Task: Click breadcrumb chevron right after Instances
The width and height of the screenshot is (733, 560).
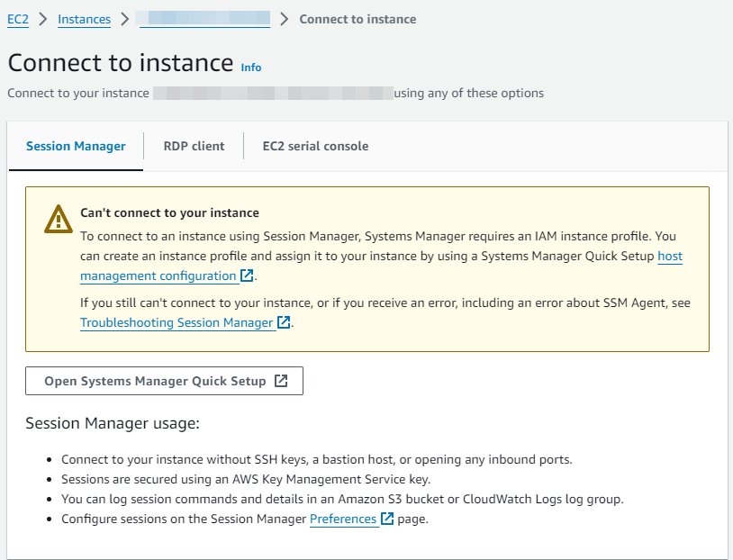Action: [124, 19]
